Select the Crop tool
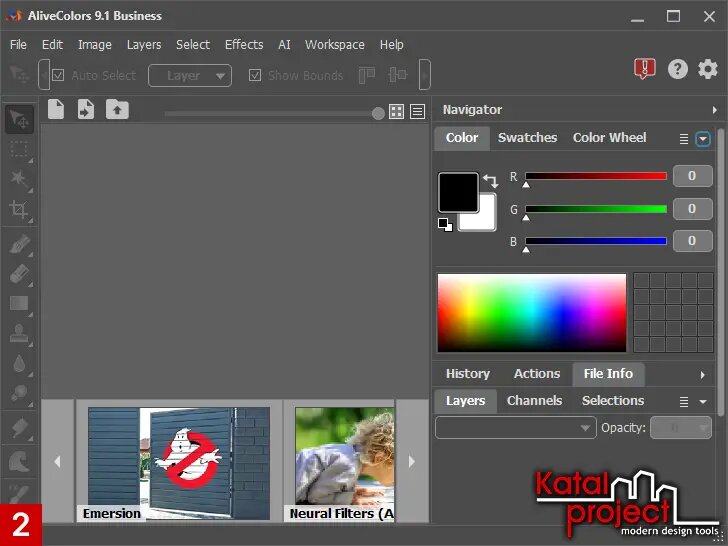The width and height of the screenshot is (728, 546). click(19, 209)
